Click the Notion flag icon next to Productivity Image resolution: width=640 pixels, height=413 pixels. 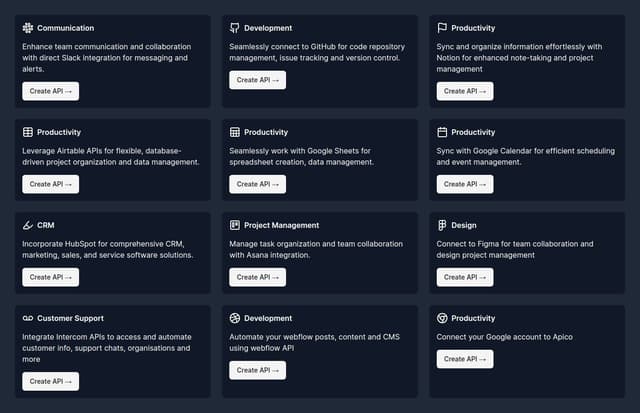pos(442,28)
